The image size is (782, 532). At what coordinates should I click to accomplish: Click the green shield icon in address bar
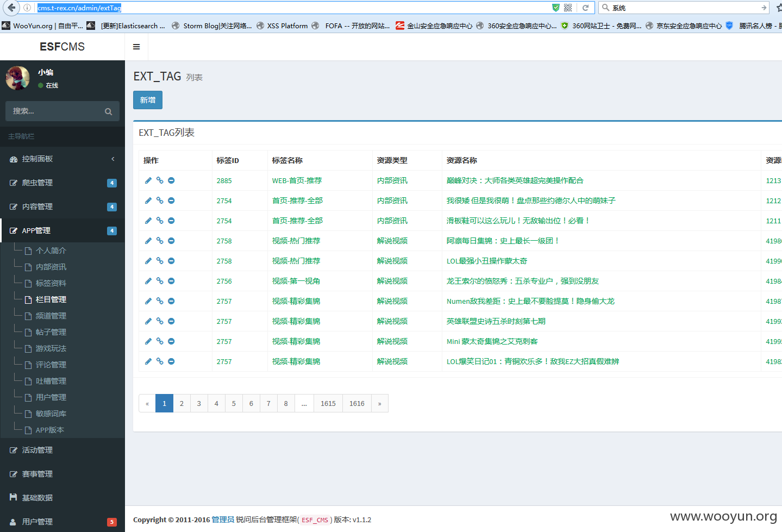click(x=555, y=8)
